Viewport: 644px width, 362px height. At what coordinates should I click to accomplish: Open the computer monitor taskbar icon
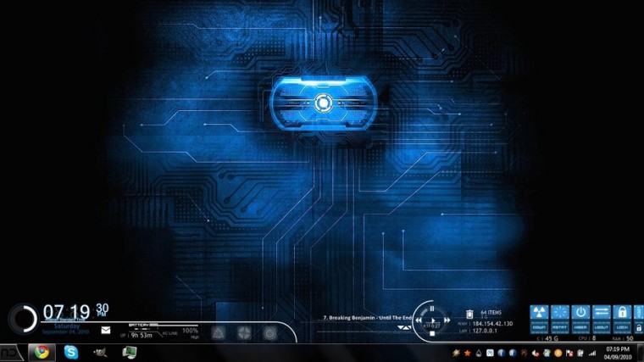[130, 352]
